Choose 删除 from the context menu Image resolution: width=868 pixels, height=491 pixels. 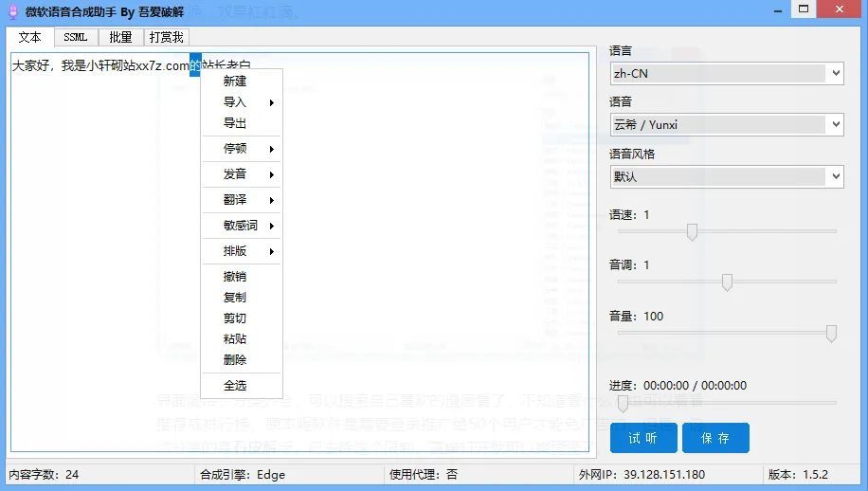point(242,360)
